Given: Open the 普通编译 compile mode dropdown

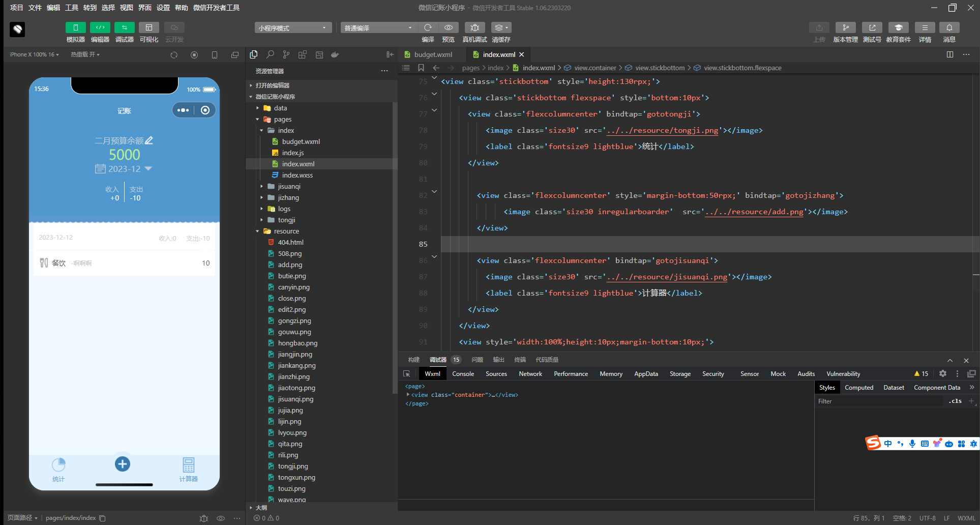Looking at the screenshot, I should coord(379,27).
